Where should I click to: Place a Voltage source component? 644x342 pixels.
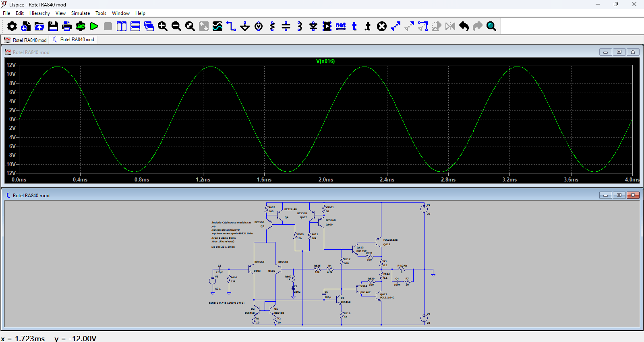click(259, 26)
